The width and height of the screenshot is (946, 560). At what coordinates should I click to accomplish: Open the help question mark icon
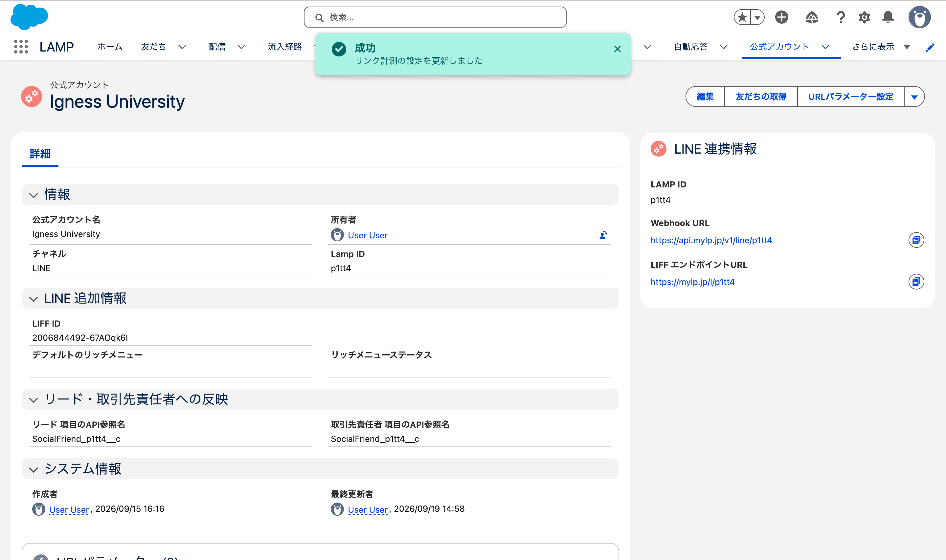[840, 17]
